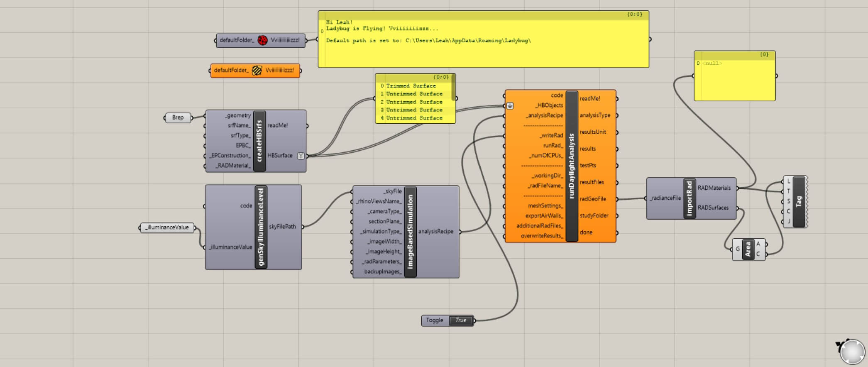868x367 pixels.
Task: Select the createHBSrfs component title bar
Action: pyautogui.click(x=259, y=141)
